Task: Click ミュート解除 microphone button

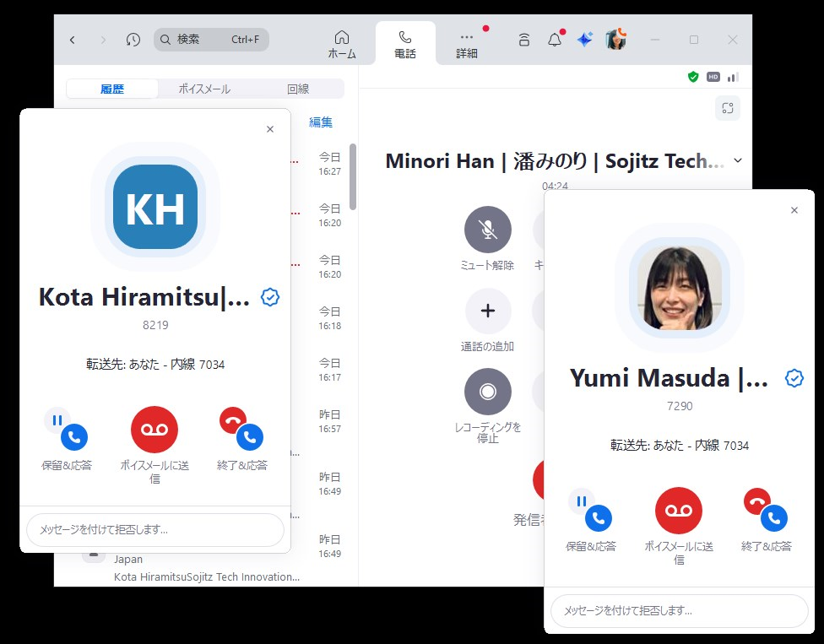Action: point(488,230)
